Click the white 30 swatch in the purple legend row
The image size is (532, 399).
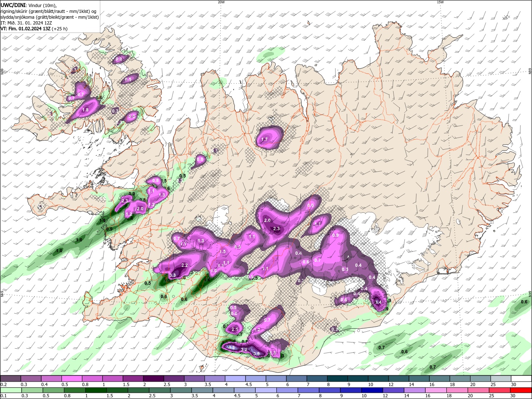point(521,379)
